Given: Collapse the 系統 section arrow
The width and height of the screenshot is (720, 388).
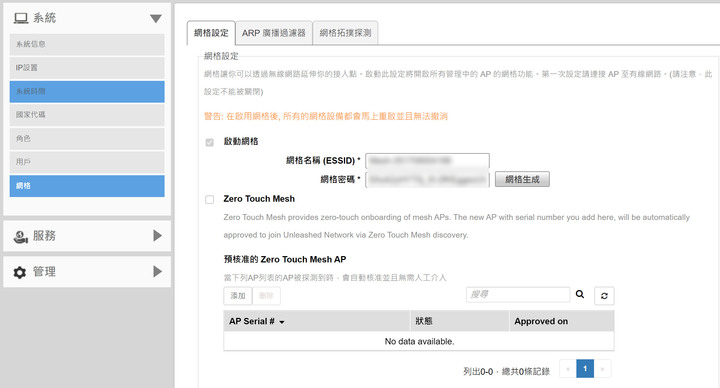Looking at the screenshot, I should pyautogui.click(x=156, y=18).
